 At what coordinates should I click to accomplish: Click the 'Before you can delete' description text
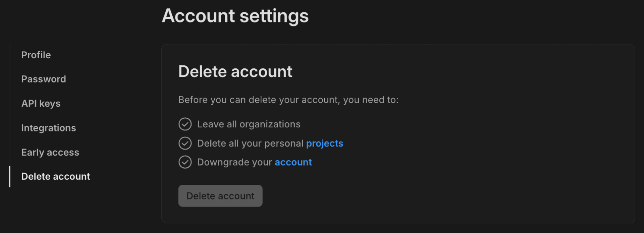click(x=288, y=100)
